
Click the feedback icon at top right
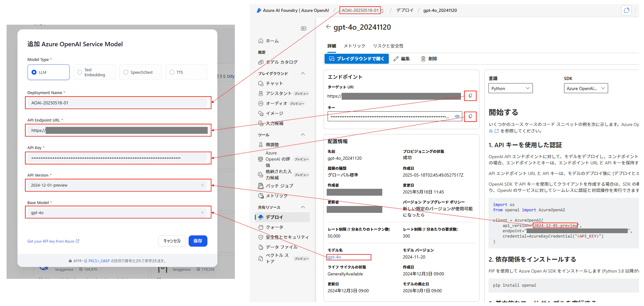pos(627,10)
